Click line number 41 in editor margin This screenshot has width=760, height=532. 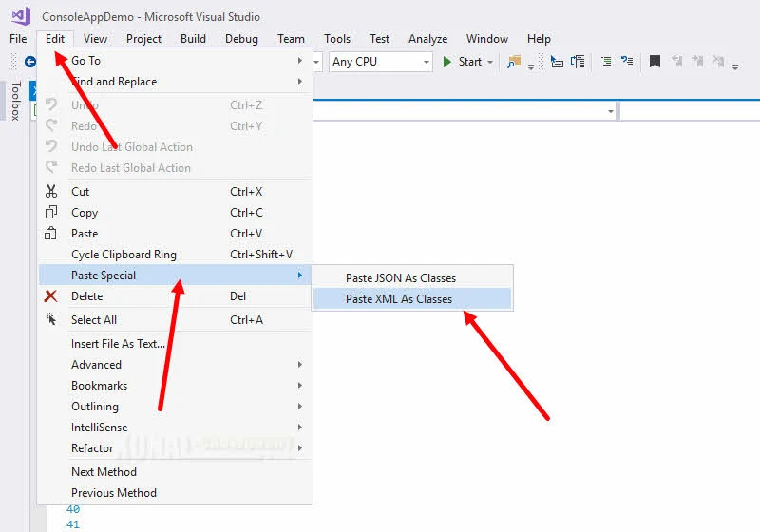click(x=73, y=524)
